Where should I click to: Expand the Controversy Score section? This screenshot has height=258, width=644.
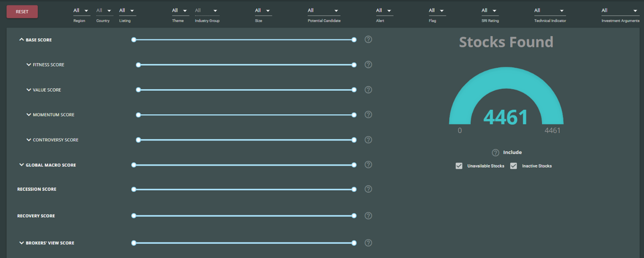click(29, 140)
